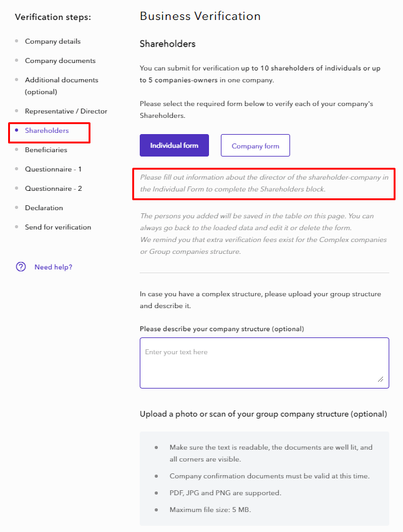Open the Need help? link
Viewport: 403px width, 532px height.
pyautogui.click(x=53, y=267)
